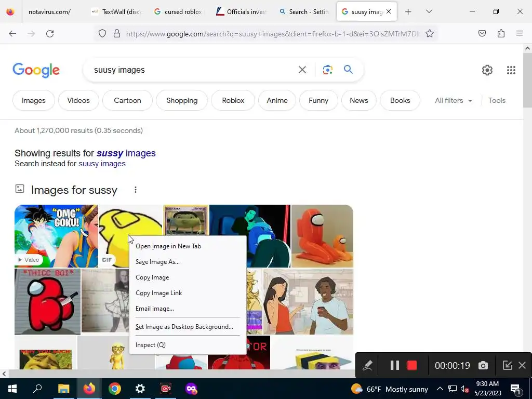
Task: Search by image with the Google Lens icon
Action: point(327,70)
